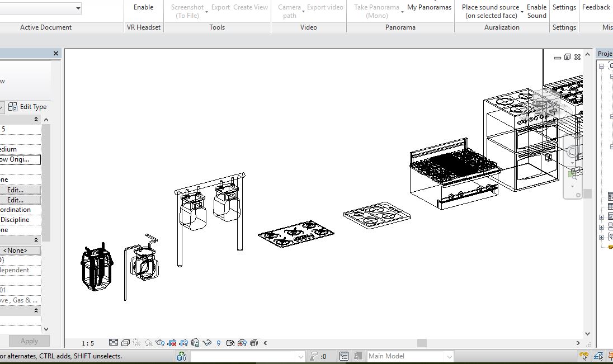Click Select Links icon in status bar
The image size is (613, 364).
click(583, 356)
